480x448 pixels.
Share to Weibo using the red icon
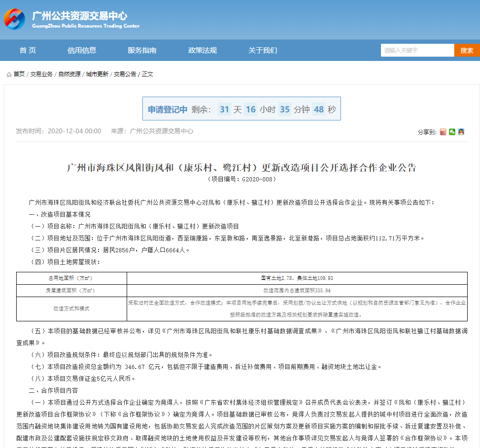tap(443, 132)
